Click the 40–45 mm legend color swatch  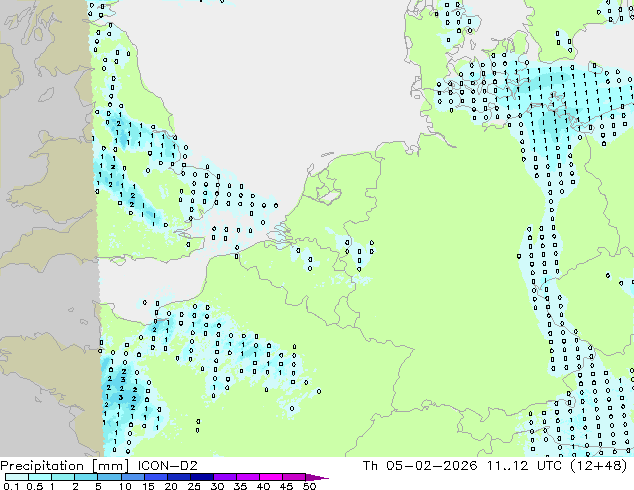point(270,477)
